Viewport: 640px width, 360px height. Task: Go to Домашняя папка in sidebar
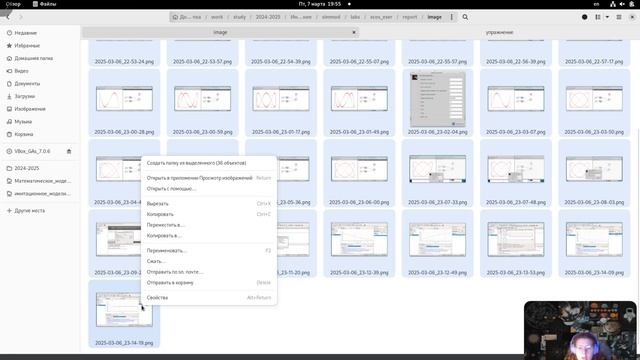40,58
